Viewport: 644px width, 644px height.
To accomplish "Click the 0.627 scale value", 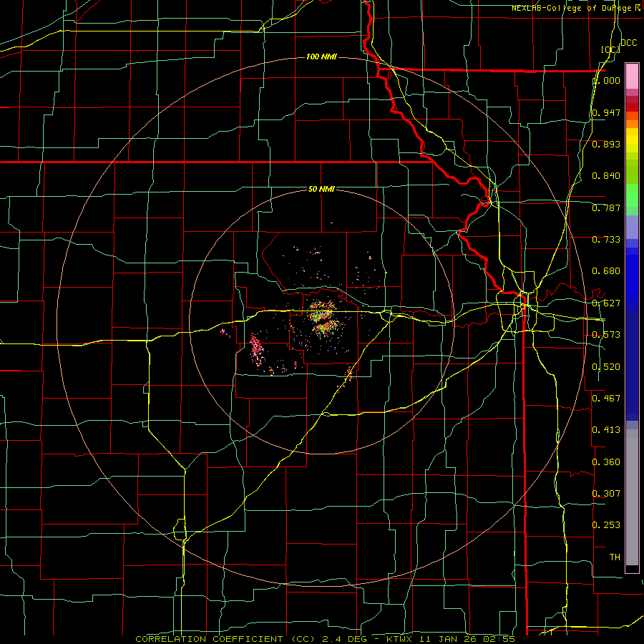I will tap(606, 303).
